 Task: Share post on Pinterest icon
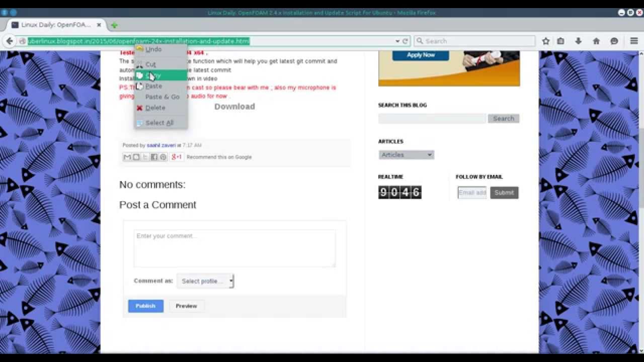click(x=163, y=157)
